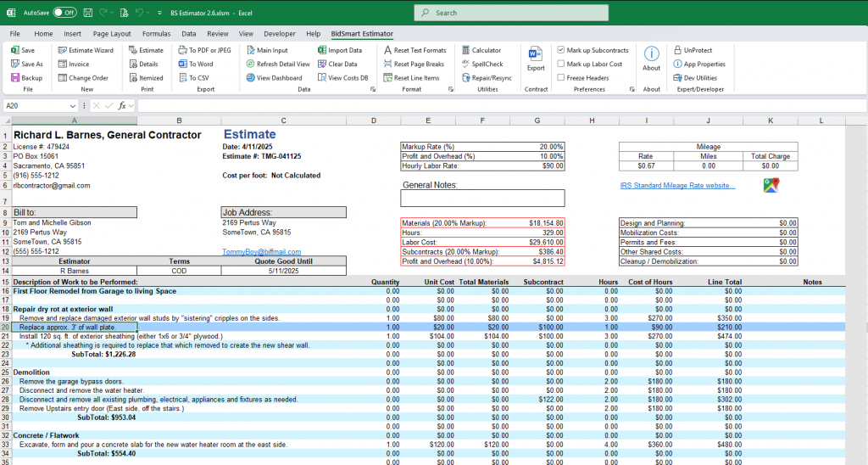Export estimate To PDF or JPEG
Image resolution: width=868 pixels, height=465 pixels.
pos(204,50)
